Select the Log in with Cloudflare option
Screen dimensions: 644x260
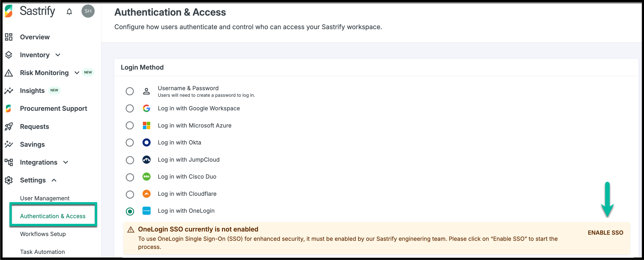(130, 194)
